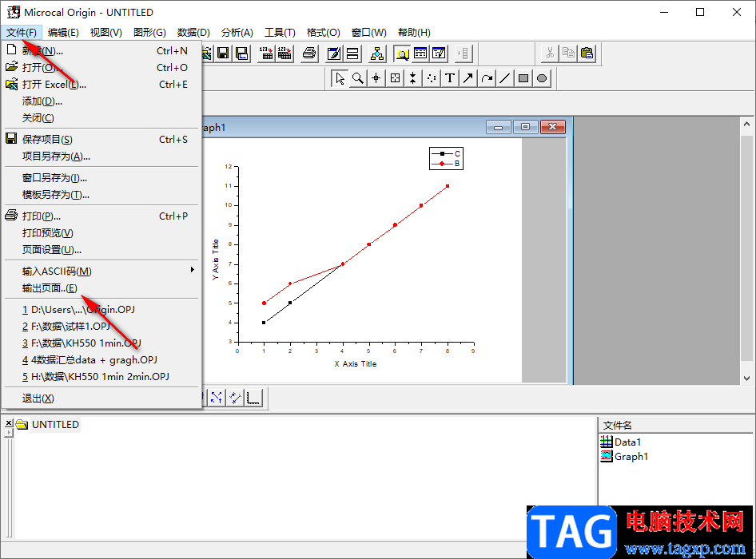Select the Draw Data points tool
Viewport: 756px width, 559px height.
coord(432,78)
